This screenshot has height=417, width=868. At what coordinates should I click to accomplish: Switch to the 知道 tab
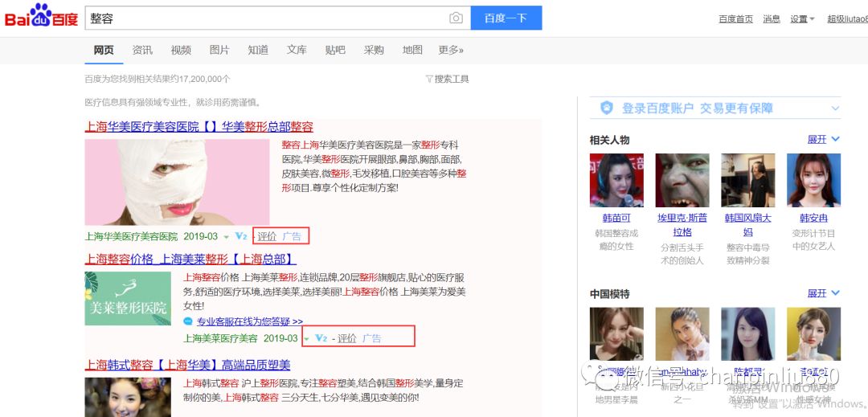258,51
